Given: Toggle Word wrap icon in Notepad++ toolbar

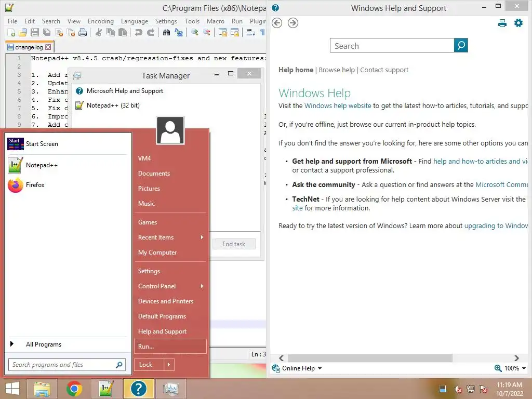Looking at the screenshot, I should point(250,33).
